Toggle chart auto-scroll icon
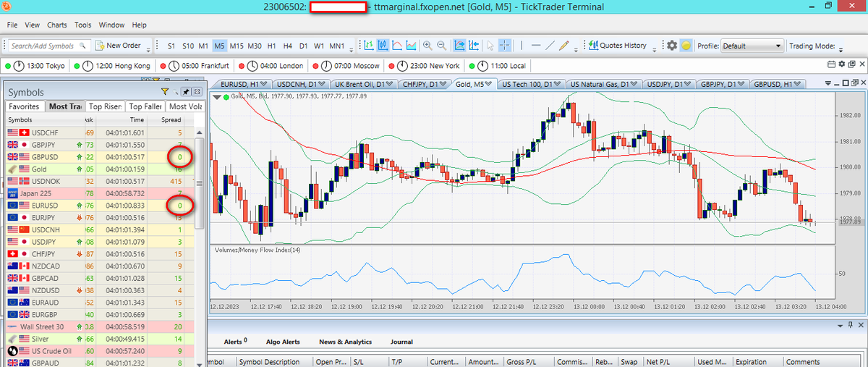 (x=459, y=46)
